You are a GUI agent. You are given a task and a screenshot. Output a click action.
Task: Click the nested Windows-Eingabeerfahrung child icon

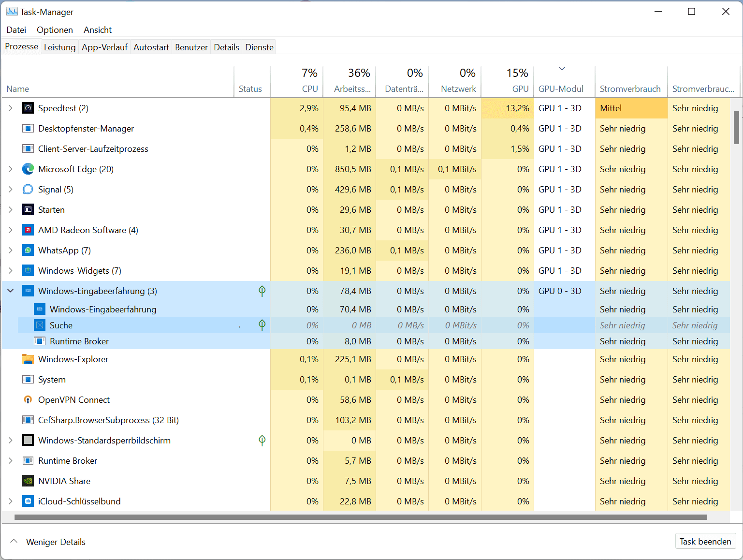[40, 309]
